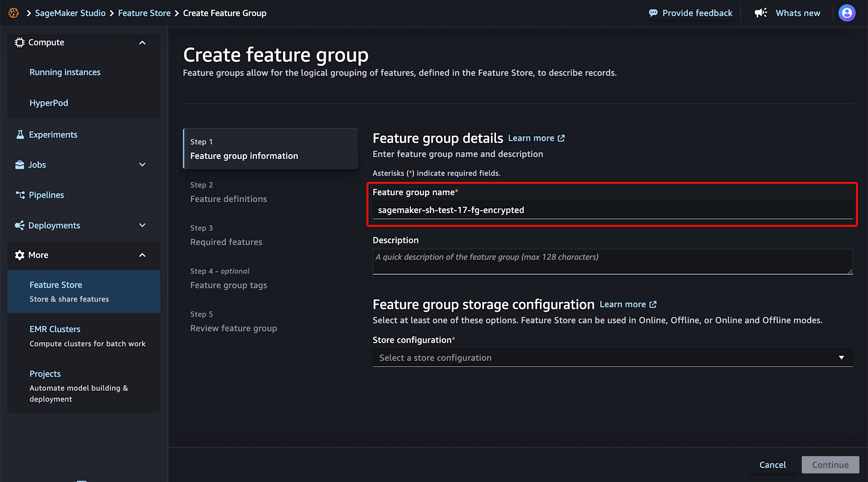Go to Feature Store breadcrumb

pos(145,13)
